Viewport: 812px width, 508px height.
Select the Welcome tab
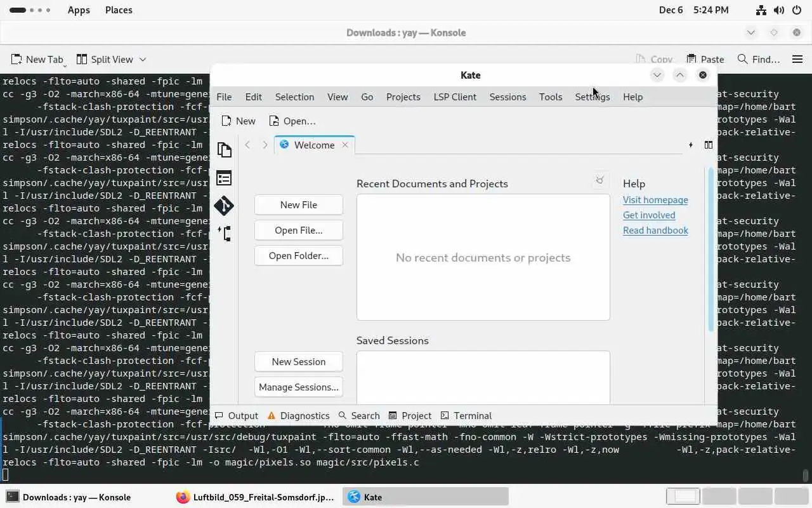tap(314, 145)
